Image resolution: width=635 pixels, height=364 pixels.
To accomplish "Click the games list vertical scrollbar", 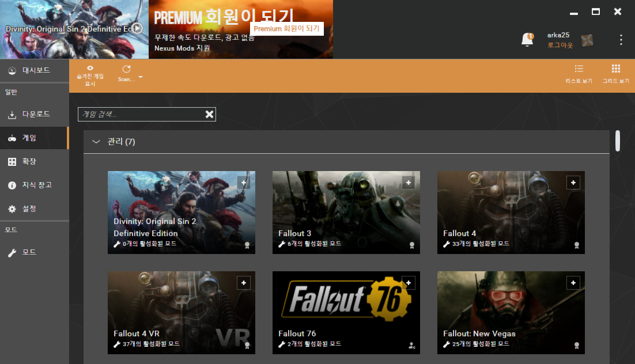I will pos(618,141).
